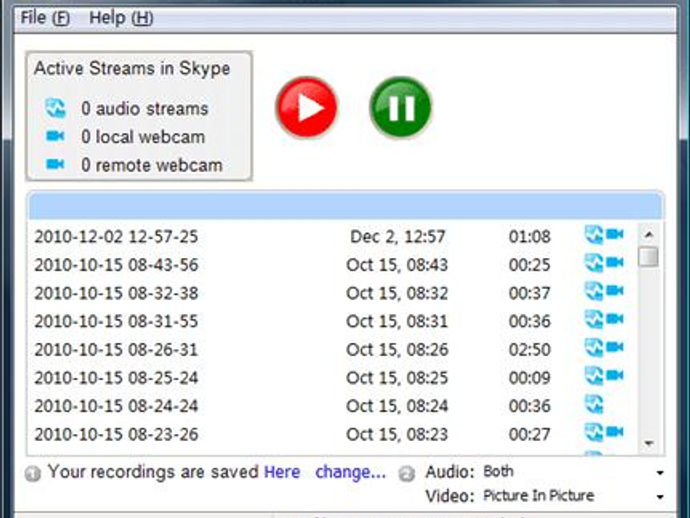Click audio icon of recording 2010-10-15 08-32-38

coord(594,291)
